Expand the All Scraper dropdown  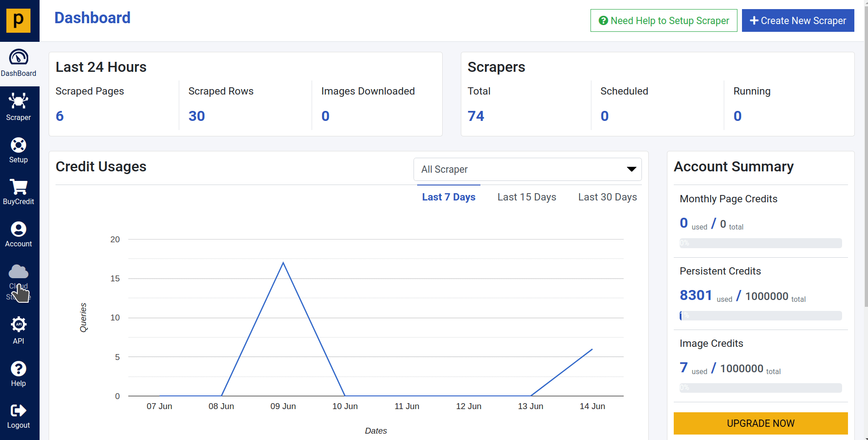pyautogui.click(x=527, y=169)
